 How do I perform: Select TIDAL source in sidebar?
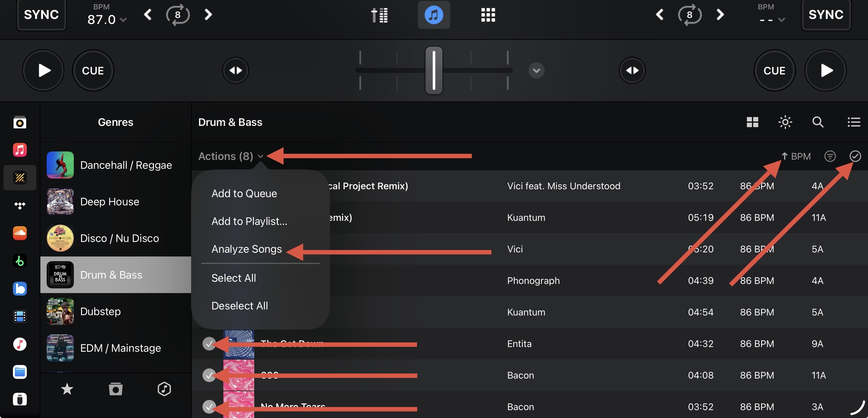tap(20, 205)
